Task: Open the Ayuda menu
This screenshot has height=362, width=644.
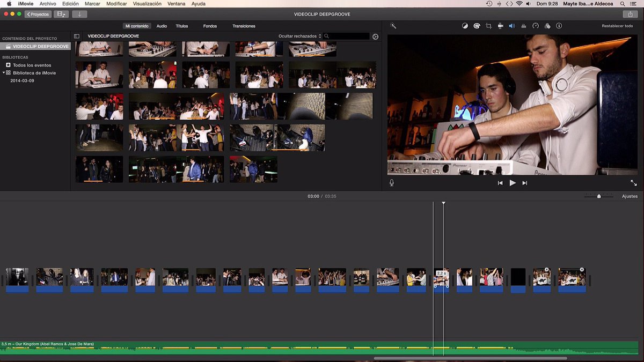Action: [x=199, y=4]
